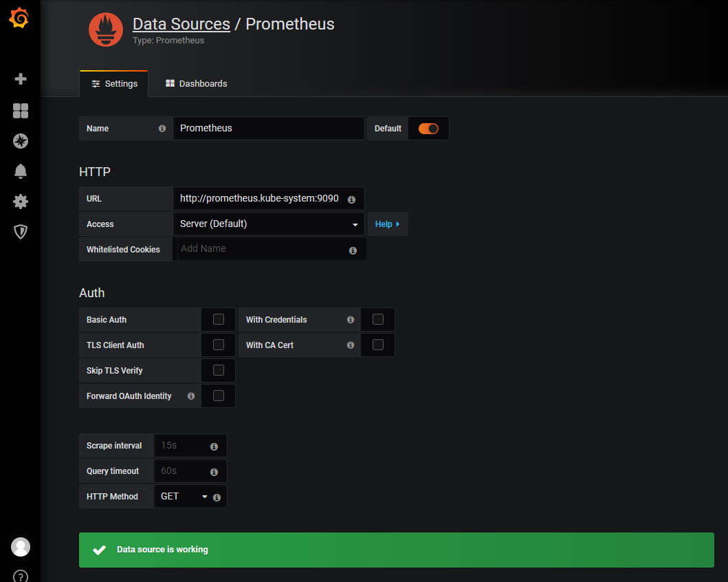Click the 'Query timeout' label
Screen dimensions: 728x582
[x=113, y=471]
